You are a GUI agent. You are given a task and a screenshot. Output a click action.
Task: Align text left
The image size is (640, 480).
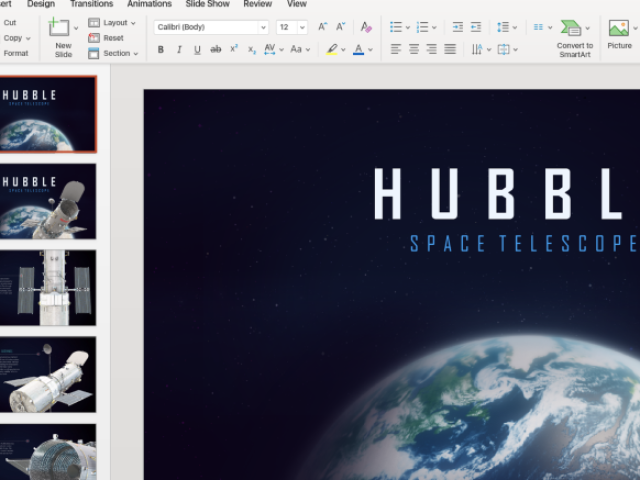[396, 49]
